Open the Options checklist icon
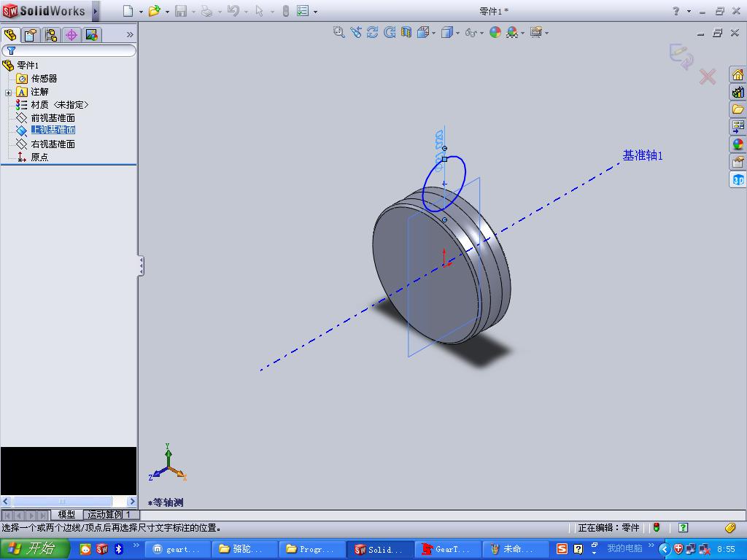Viewport: 747px width, 560px height. click(303, 11)
